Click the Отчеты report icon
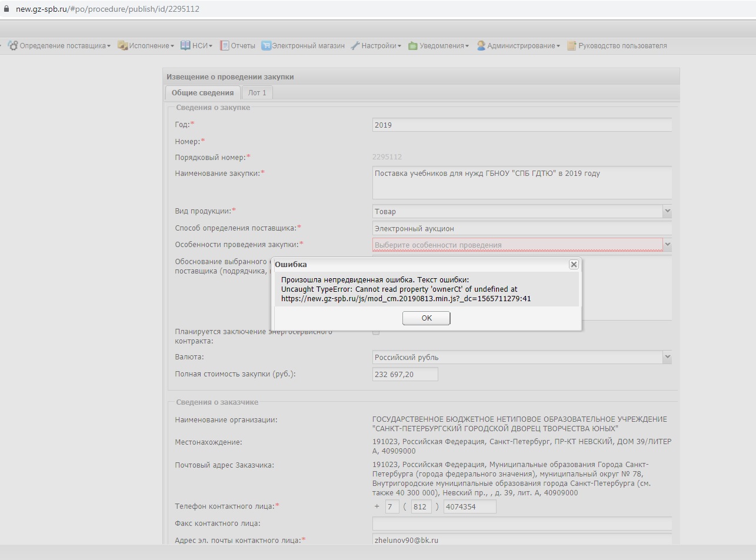This screenshot has height=560, width=756. [224, 46]
